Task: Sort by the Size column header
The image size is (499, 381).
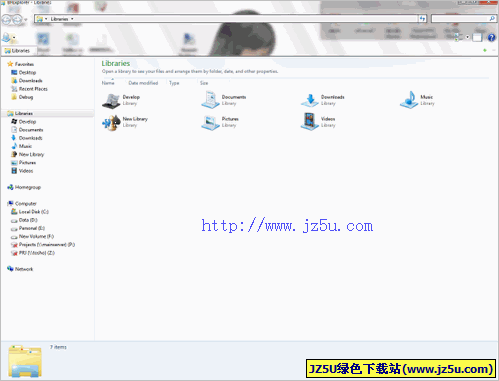Action: (204, 83)
